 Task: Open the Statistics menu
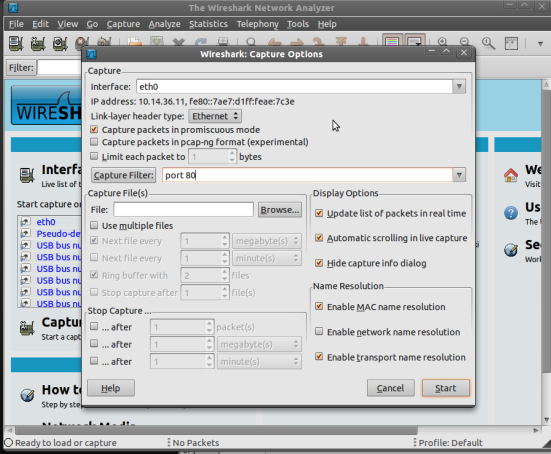point(208,24)
